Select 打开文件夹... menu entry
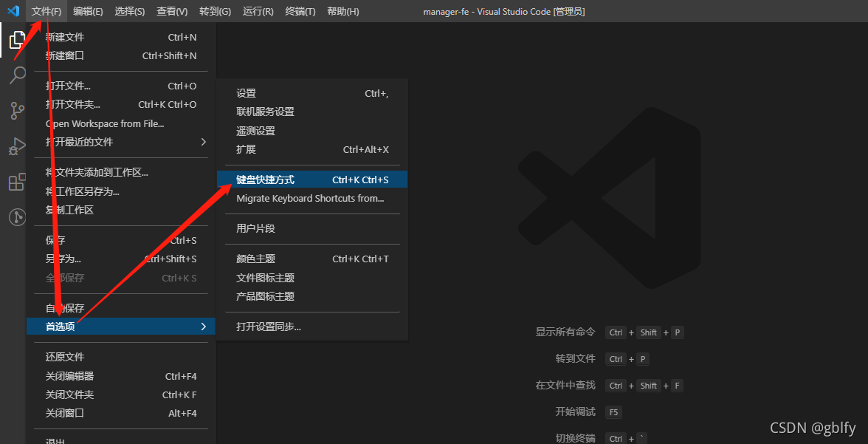The height and width of the screenshot is (444, 868). click(x=121, y=104)
